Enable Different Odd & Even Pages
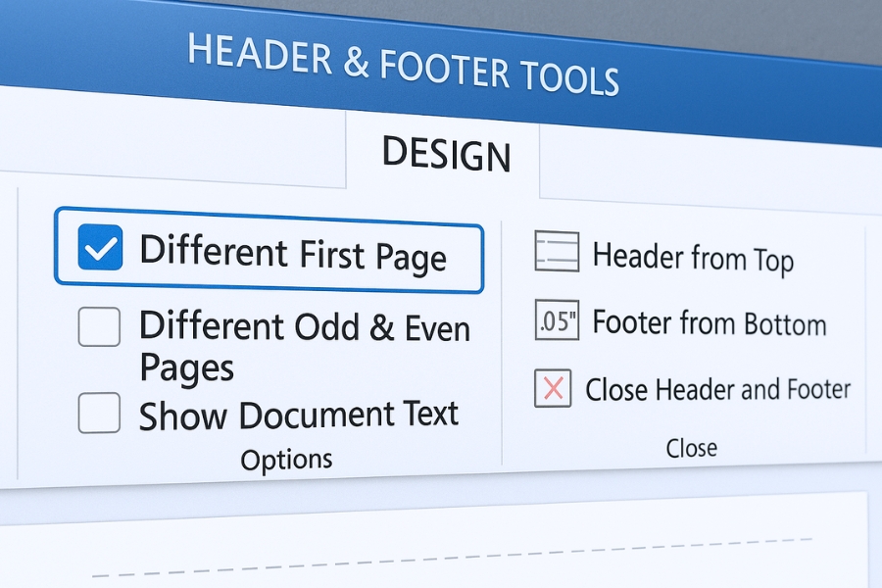The image size is (882, 588). click(x=99, y=326)
